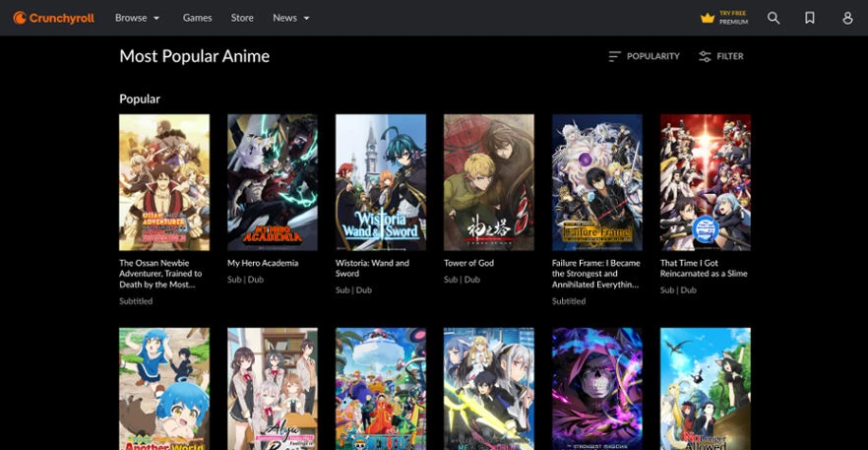This screenshot has height=450, width=868.
Task: Click the premium crown icon
Action: 707,19
